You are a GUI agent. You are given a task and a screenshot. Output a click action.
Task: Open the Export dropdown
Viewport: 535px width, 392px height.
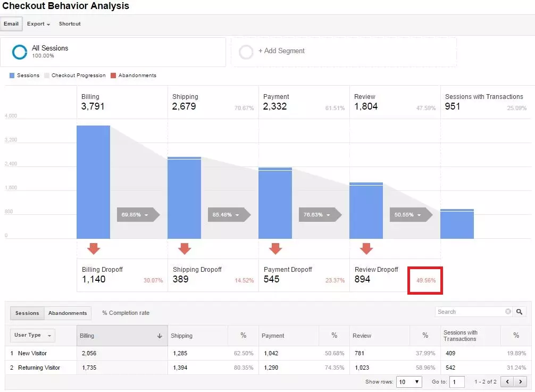(x=37, y=23)
